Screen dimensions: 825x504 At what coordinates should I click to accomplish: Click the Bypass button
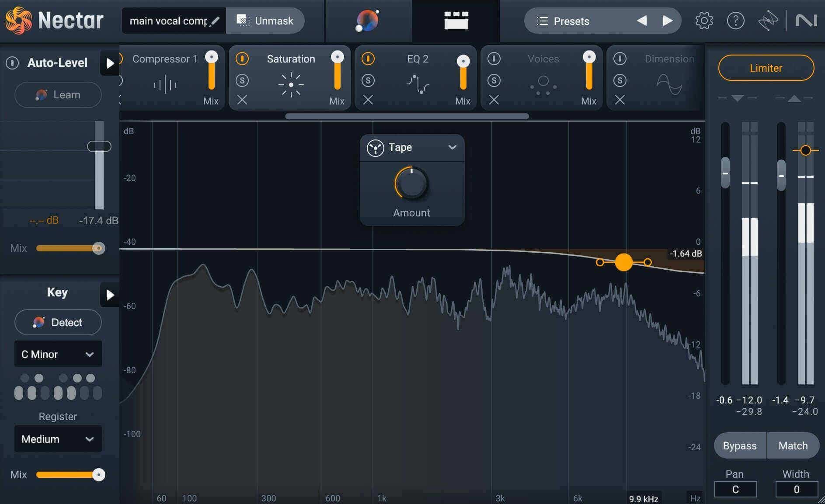[x=740, y=446]
